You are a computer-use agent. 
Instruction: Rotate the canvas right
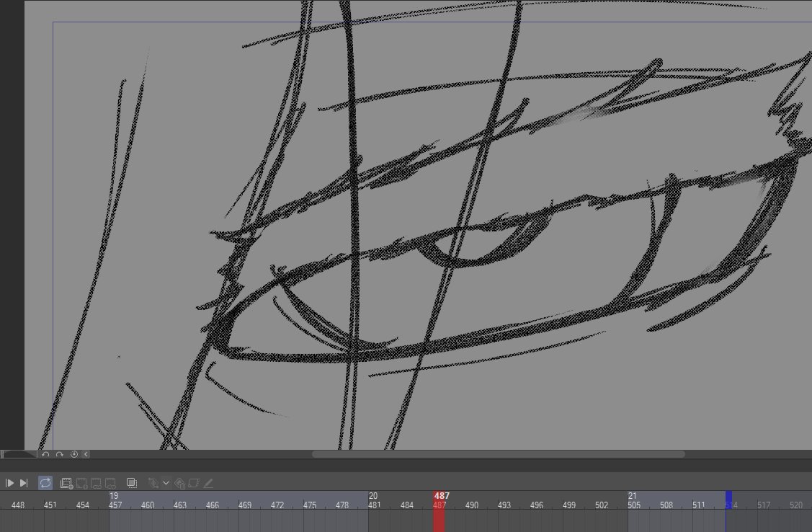pyautogui.click(x=60, y=454)
